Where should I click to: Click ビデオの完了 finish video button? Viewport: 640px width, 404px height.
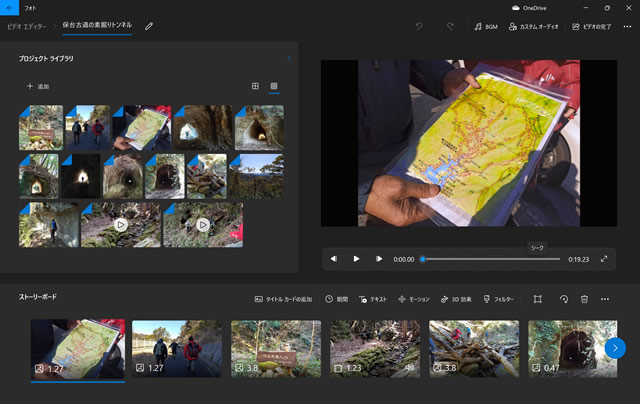click(x=591, y=26)
